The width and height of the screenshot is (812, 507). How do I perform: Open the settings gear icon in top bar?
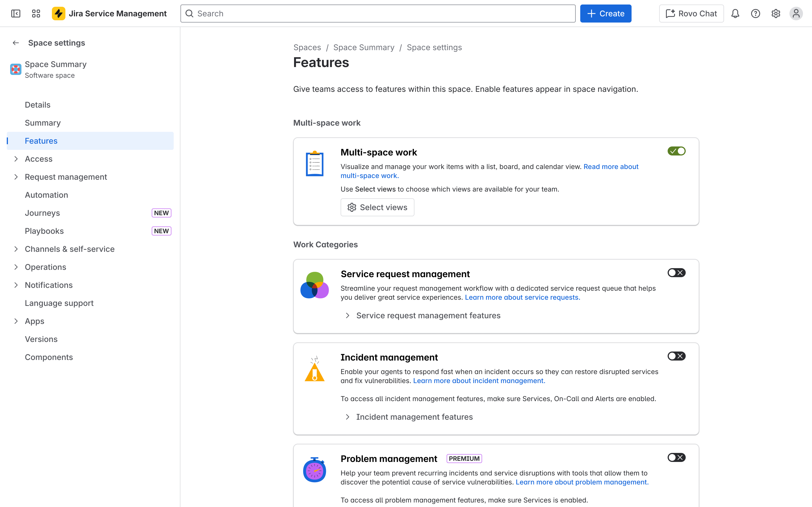point(776,14)
